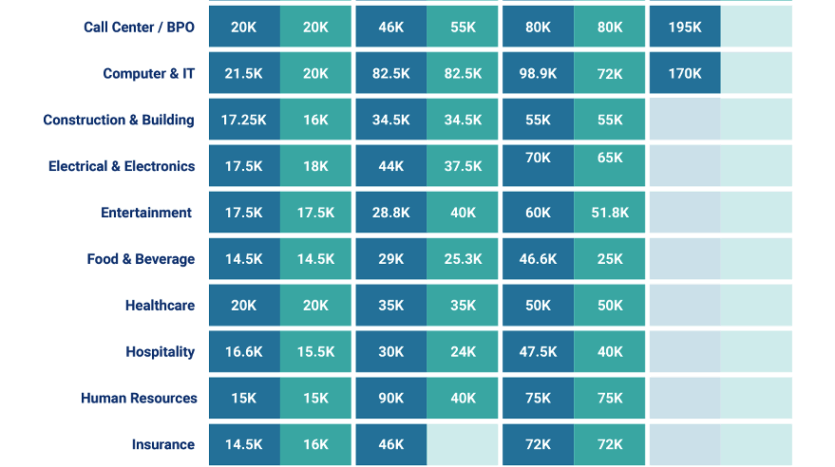Select the 170K cell for Computer & IT
This screenshot has height=467, width=835.
[x=685, y=74]
